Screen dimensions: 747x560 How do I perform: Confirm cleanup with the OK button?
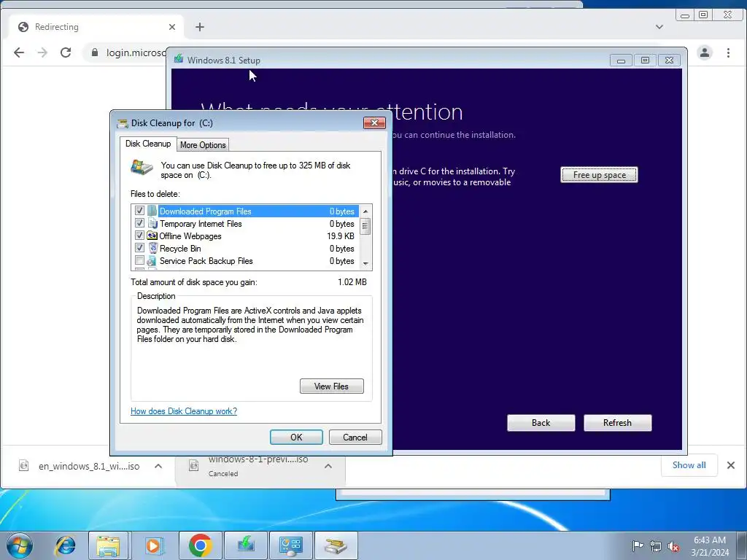[296, 437]
